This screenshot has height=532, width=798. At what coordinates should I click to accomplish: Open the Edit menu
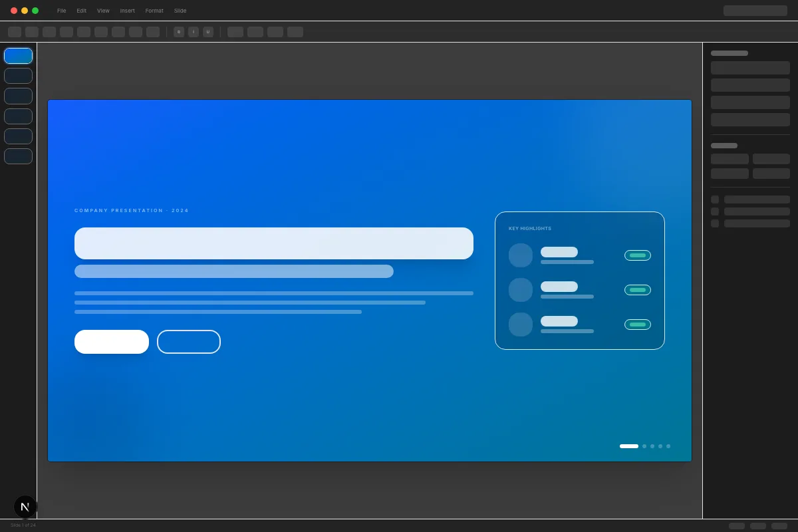81,11
